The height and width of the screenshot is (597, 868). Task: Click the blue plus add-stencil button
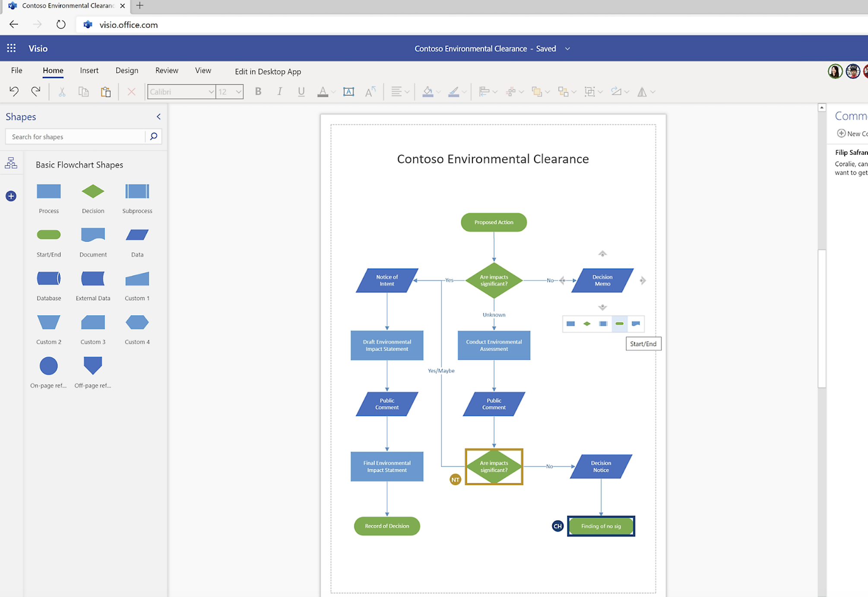(x=11, y=196)
